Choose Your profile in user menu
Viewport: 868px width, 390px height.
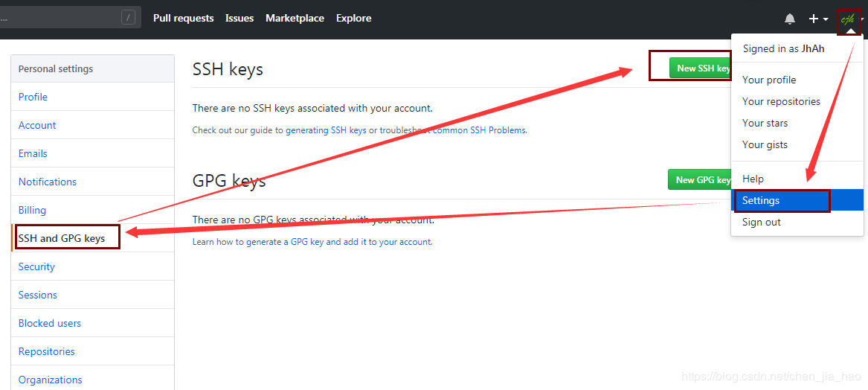click(x=797, y=80)
